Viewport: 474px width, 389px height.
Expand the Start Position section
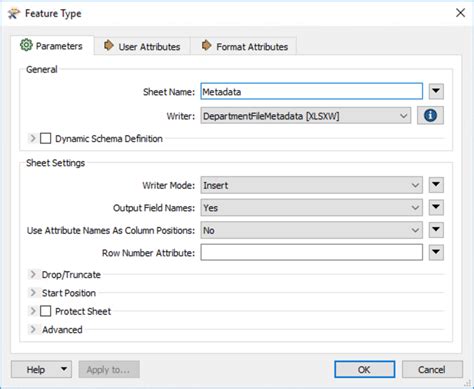tap(33, 293)
